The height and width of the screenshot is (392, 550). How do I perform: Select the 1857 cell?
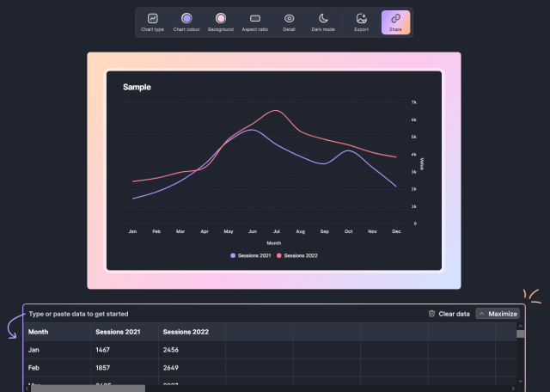(125, 368)
